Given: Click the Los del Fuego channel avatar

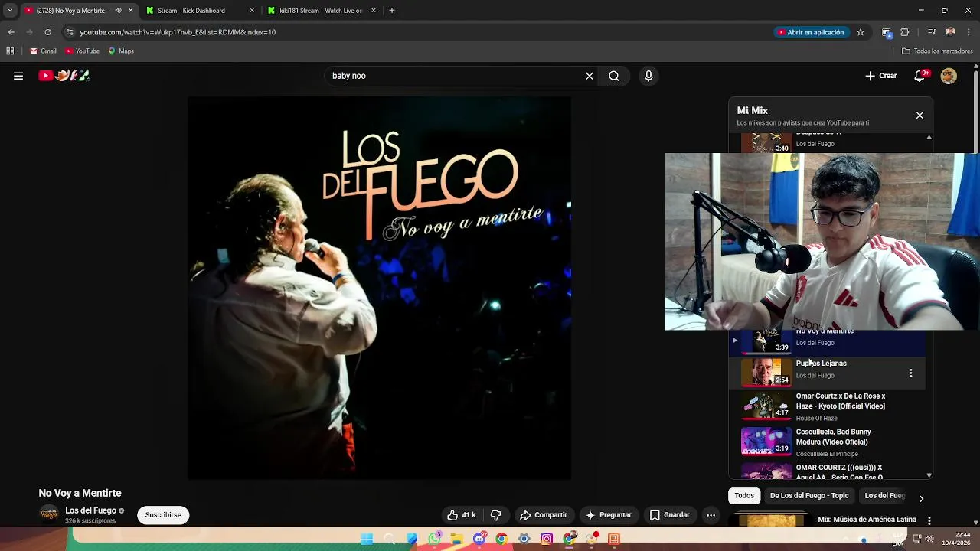Looking at the screenshot, I should [49, 514].
